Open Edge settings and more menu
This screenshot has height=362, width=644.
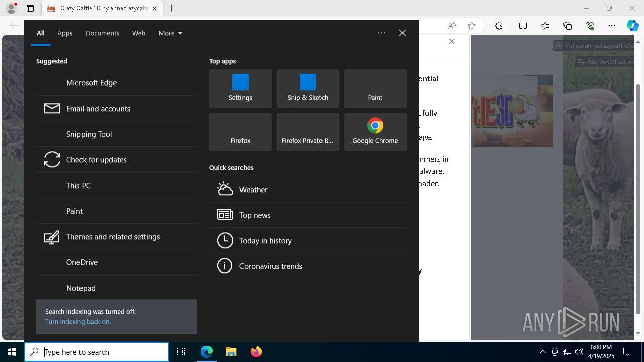tap(612, 26)
